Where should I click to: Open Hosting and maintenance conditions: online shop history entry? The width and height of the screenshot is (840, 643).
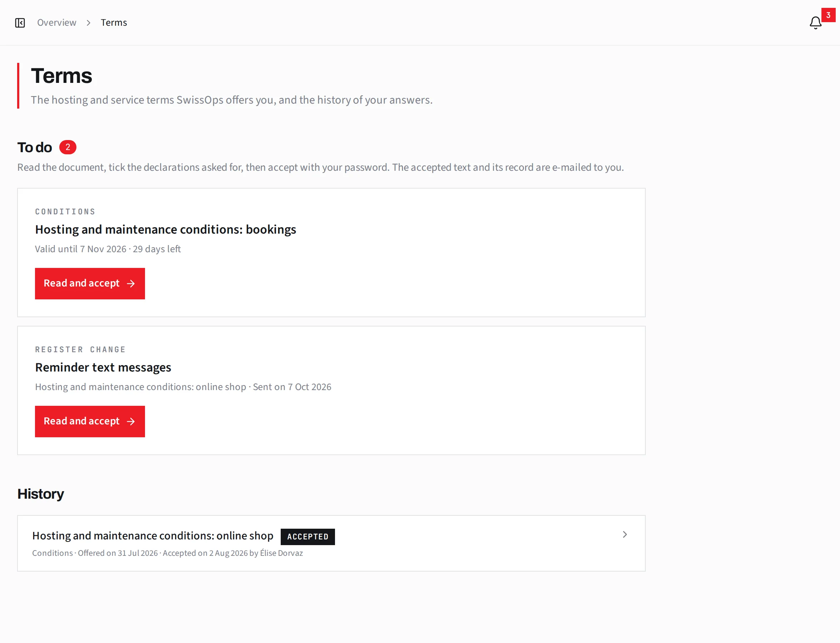331,543
